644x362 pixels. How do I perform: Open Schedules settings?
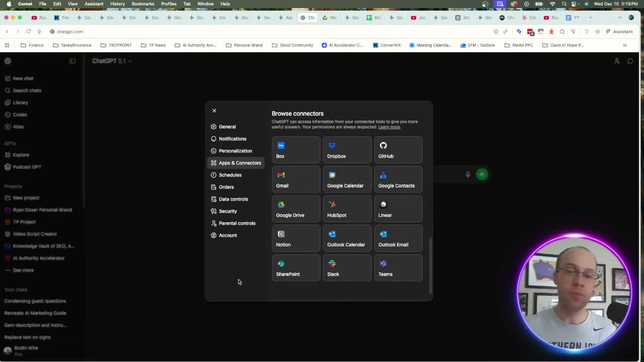(x=235, y=175)
